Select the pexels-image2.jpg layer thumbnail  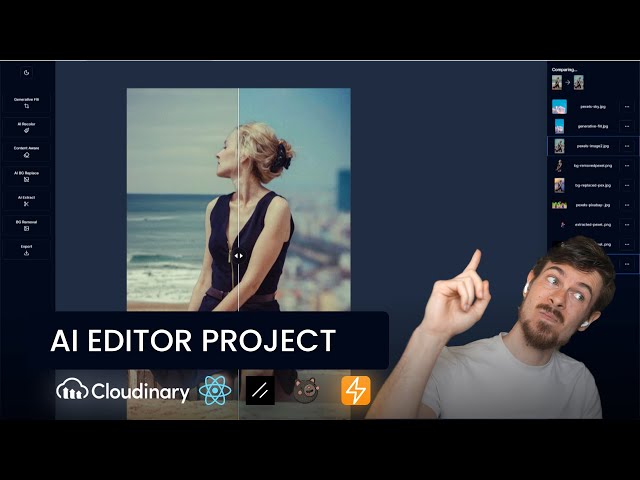tap(559, 146)
